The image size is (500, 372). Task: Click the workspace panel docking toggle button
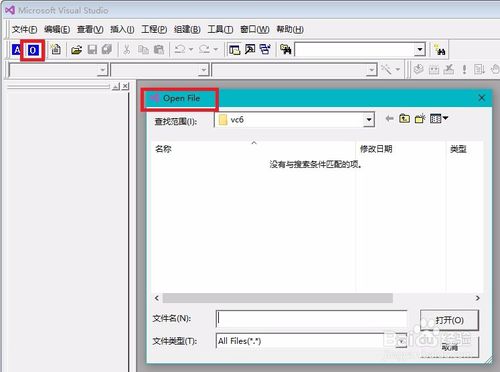click(x=116, y=87)
